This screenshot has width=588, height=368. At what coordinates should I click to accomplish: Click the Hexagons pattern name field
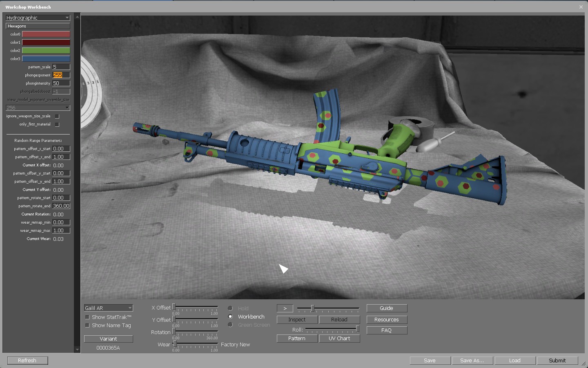click(x=38, y=26)
